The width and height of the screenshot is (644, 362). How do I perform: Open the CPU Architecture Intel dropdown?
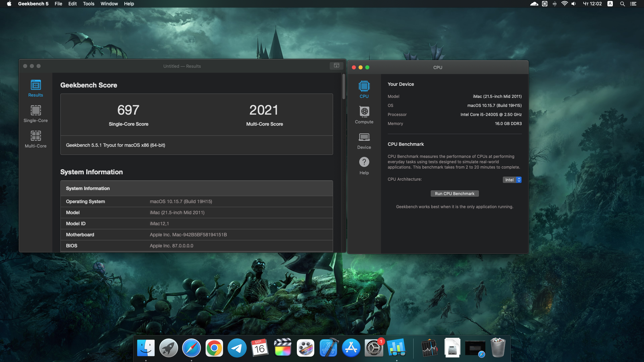pyautogui.click(x=512, y=180)
